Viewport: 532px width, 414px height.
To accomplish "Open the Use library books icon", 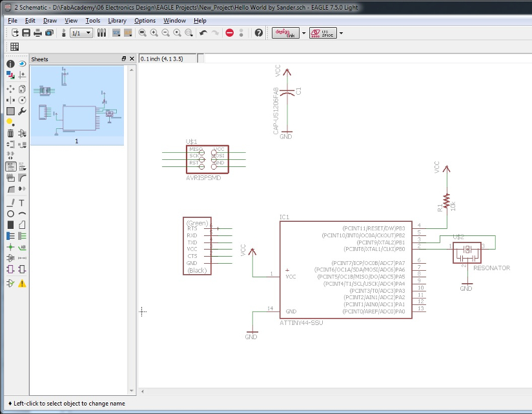I will pos(101,33).
